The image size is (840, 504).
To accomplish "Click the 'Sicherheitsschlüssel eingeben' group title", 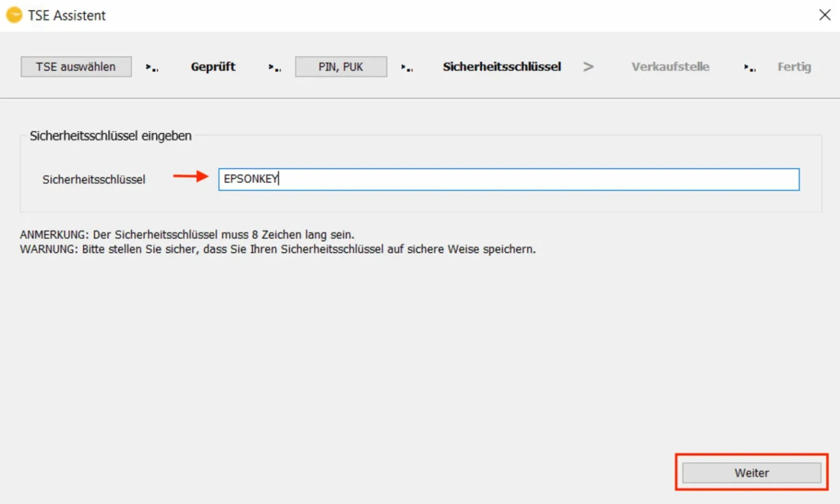I will [x=111, y=135].
